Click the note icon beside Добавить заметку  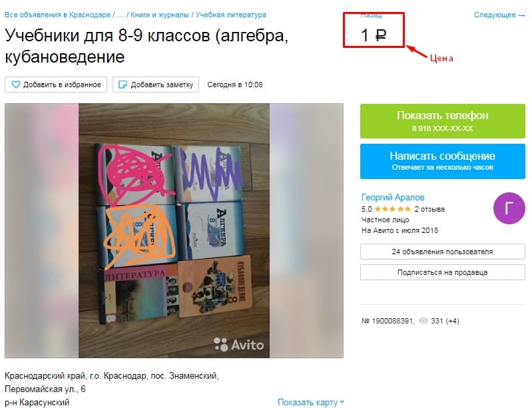[x=122, y=85]
